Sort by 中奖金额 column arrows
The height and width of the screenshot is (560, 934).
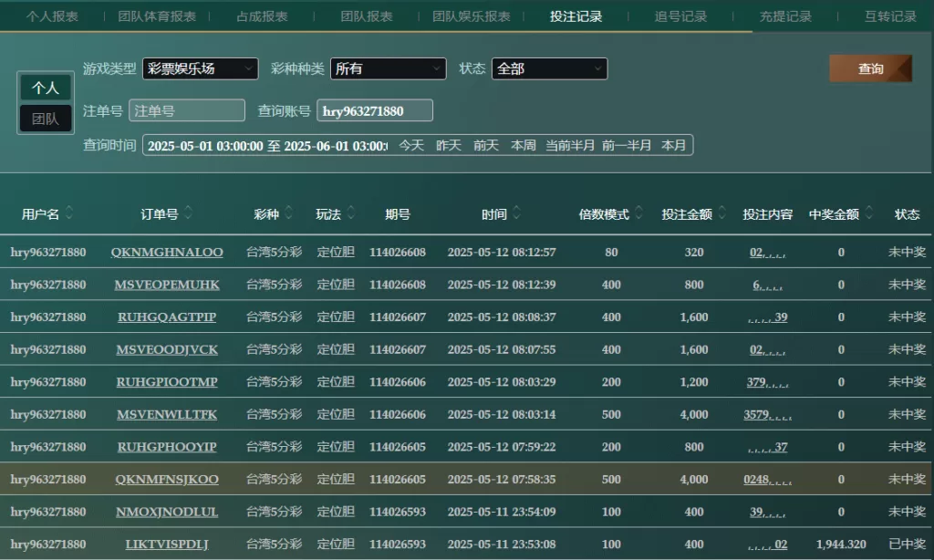(x=869, y=213)
